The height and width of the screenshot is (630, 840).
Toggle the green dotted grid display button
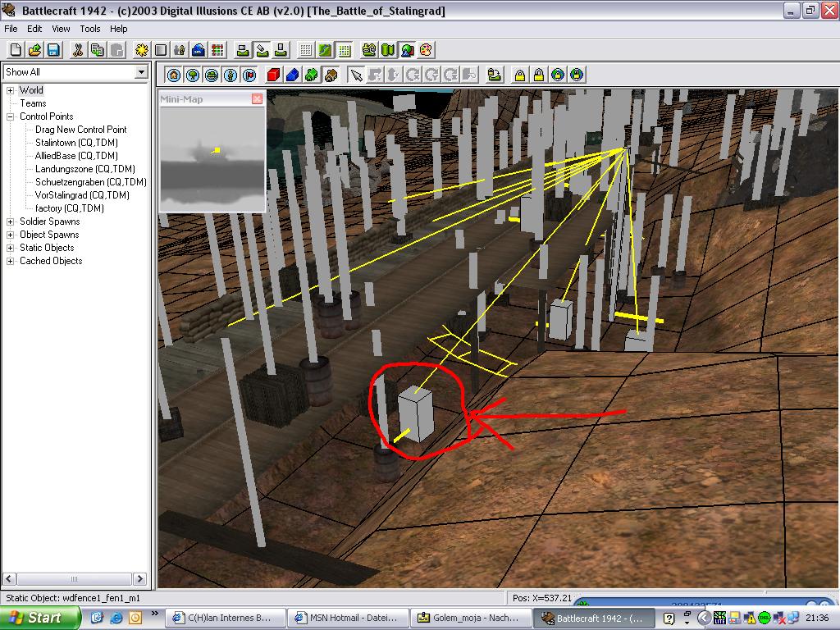[344, 50]
